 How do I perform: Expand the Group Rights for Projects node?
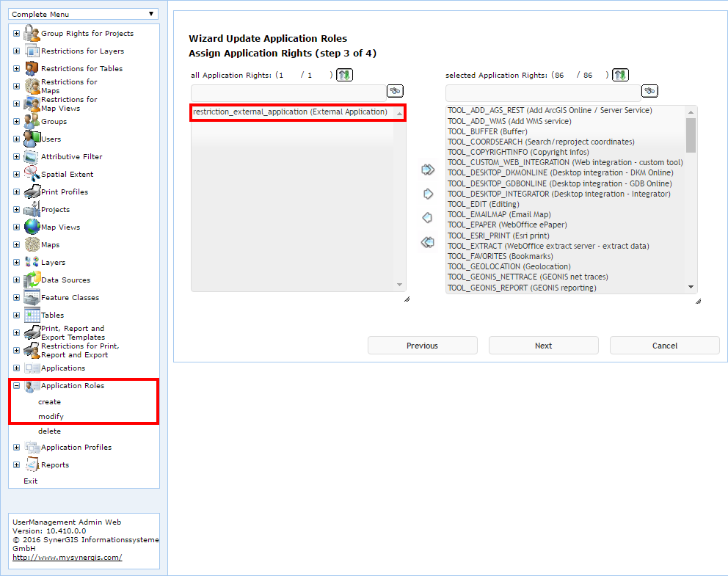point(15,33)
